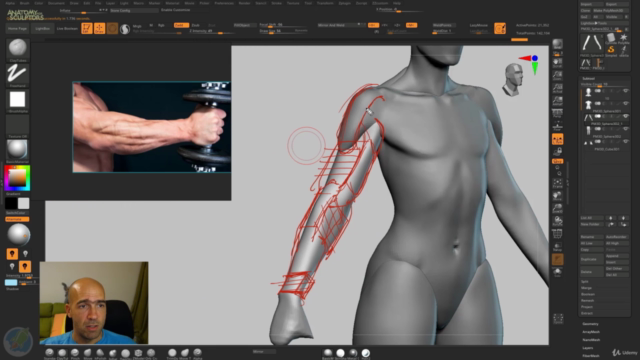Expand the Split section in Subtool
Viewport: 640px width, 360px height.
585,282
